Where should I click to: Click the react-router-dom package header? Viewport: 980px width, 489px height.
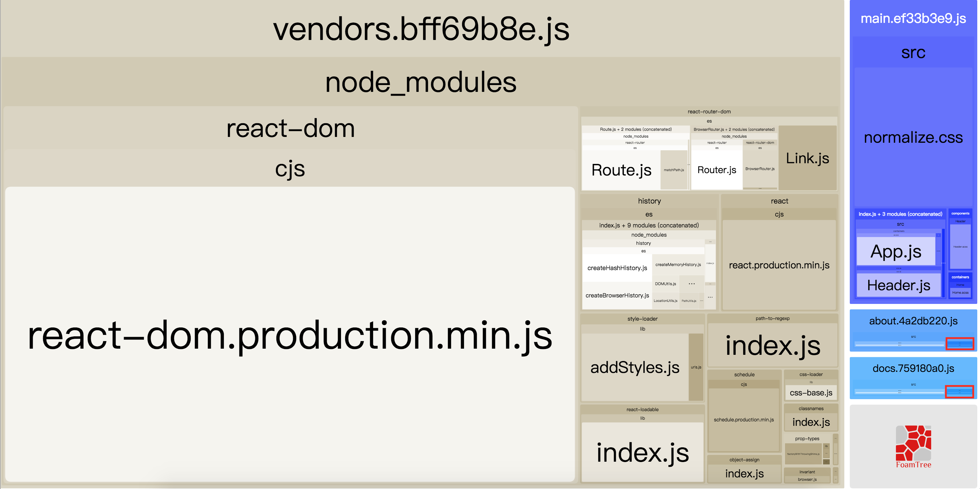pyautogui.click(x=709, y=111)
